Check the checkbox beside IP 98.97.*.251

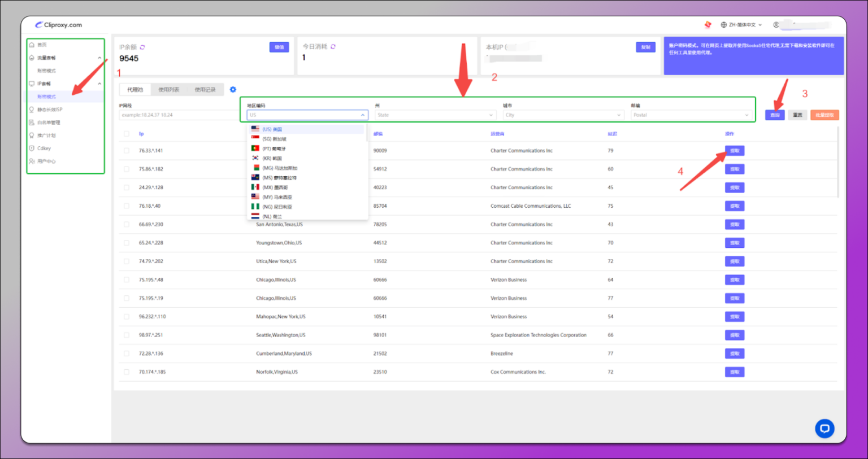tap(126, 335)
